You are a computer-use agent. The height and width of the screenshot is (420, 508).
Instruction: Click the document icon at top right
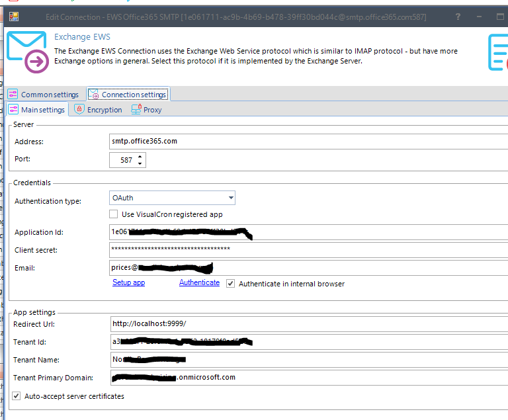[497, 53]
